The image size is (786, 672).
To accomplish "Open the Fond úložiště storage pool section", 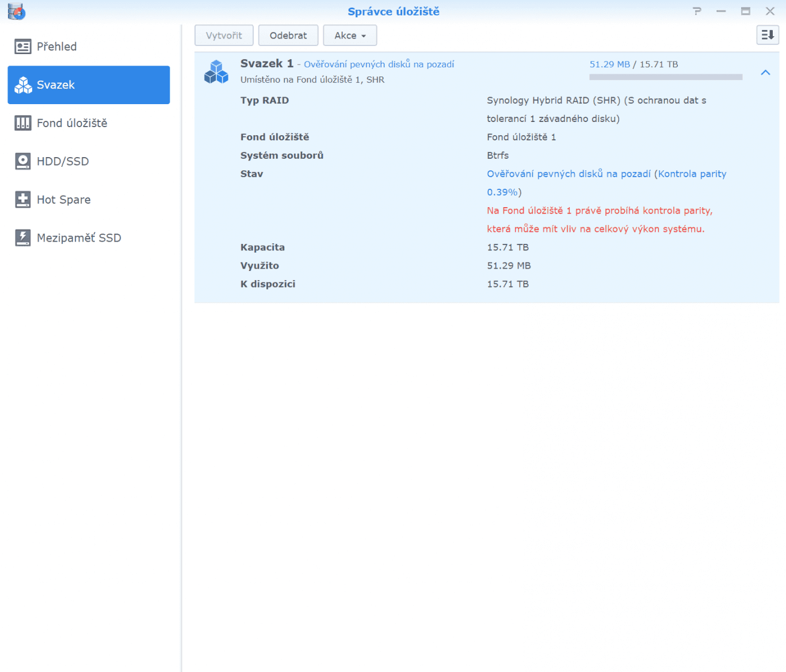I will point(89,123).
